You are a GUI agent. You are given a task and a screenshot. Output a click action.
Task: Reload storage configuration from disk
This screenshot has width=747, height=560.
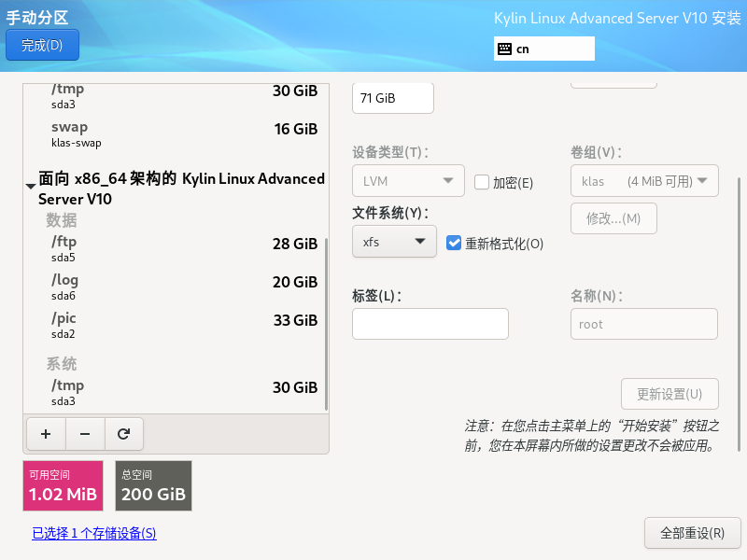click(124, 434)
